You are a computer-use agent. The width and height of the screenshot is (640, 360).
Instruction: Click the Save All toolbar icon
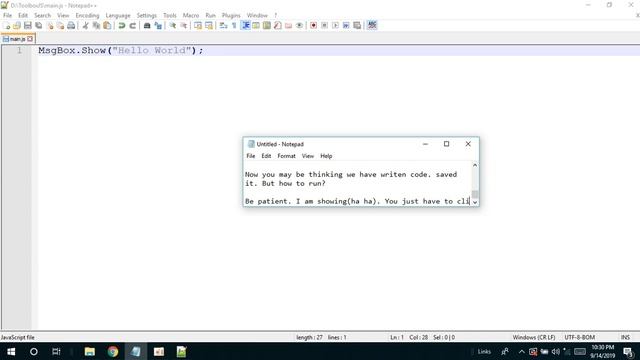39,26
